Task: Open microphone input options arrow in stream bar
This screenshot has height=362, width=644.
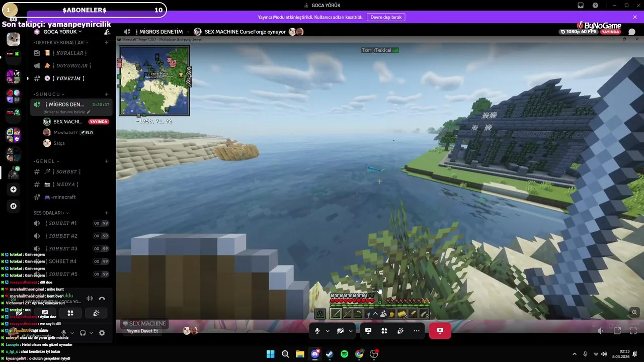Action: [x=328, y=331]
